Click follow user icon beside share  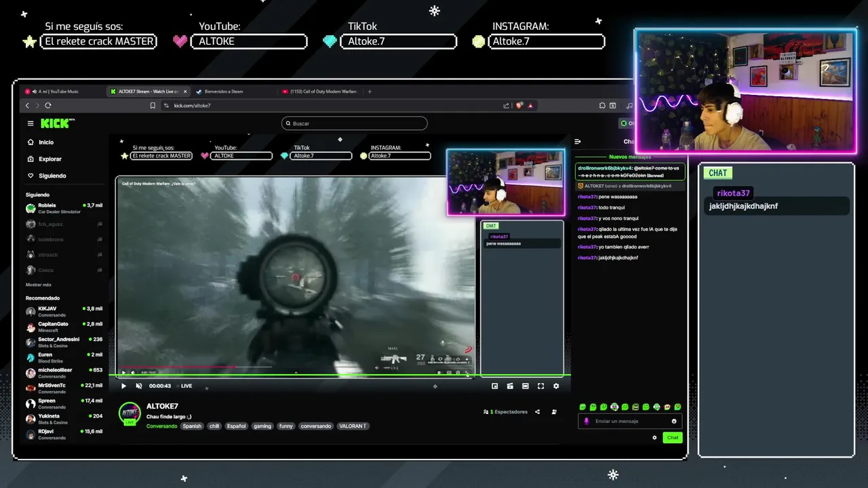click(x=554, y=412)
